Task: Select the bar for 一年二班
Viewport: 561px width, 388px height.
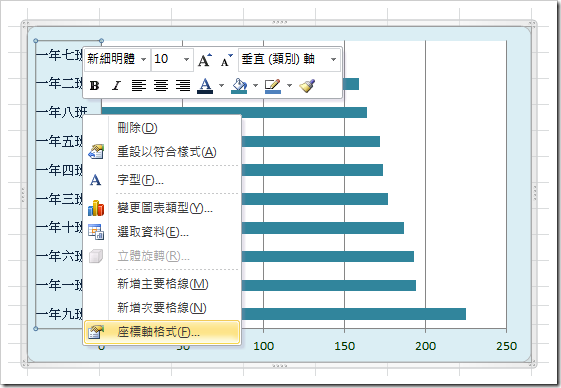Action: coord(351,84)
